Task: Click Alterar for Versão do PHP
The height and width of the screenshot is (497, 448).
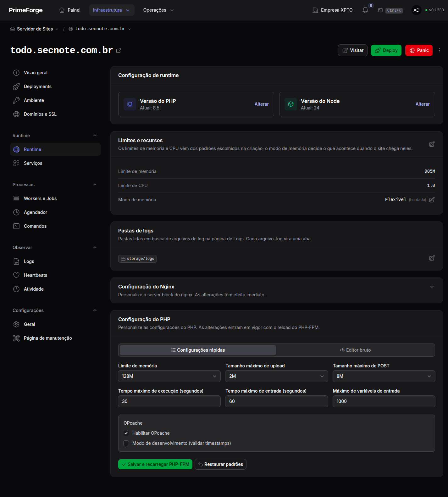Action: pos(262,104)
